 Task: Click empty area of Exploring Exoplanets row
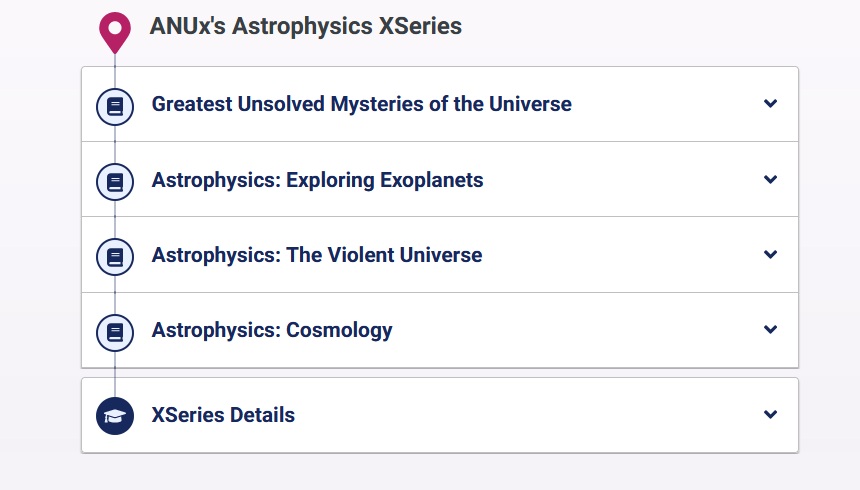[620, 180]
